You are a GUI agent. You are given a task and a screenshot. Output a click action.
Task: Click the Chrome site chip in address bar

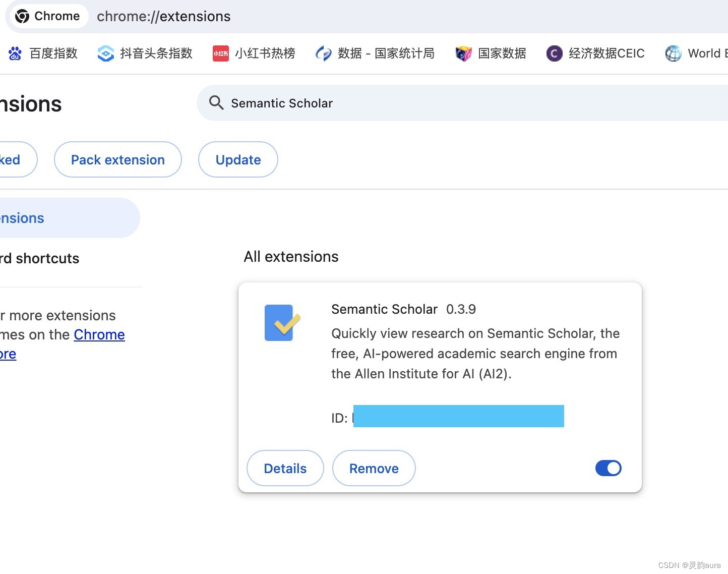pos(48,16)
